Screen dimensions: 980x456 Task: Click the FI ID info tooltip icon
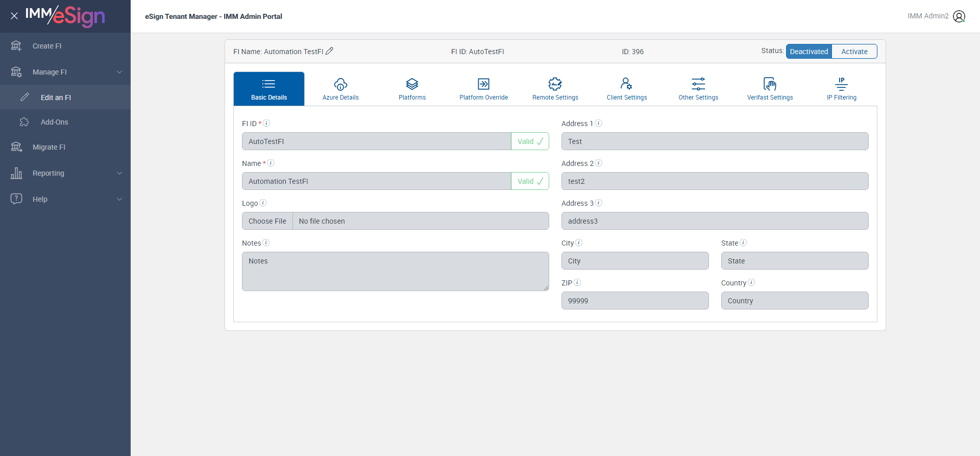(266, 123)
